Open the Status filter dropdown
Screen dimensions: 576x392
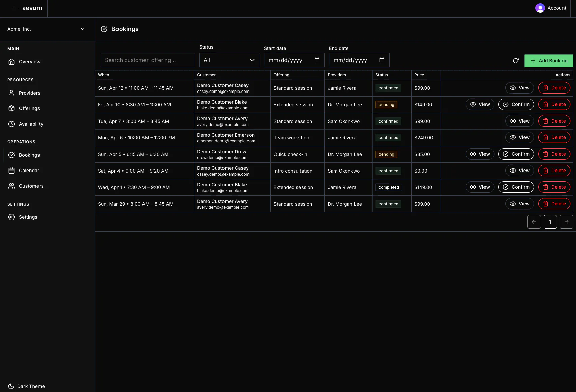[230, 60]
